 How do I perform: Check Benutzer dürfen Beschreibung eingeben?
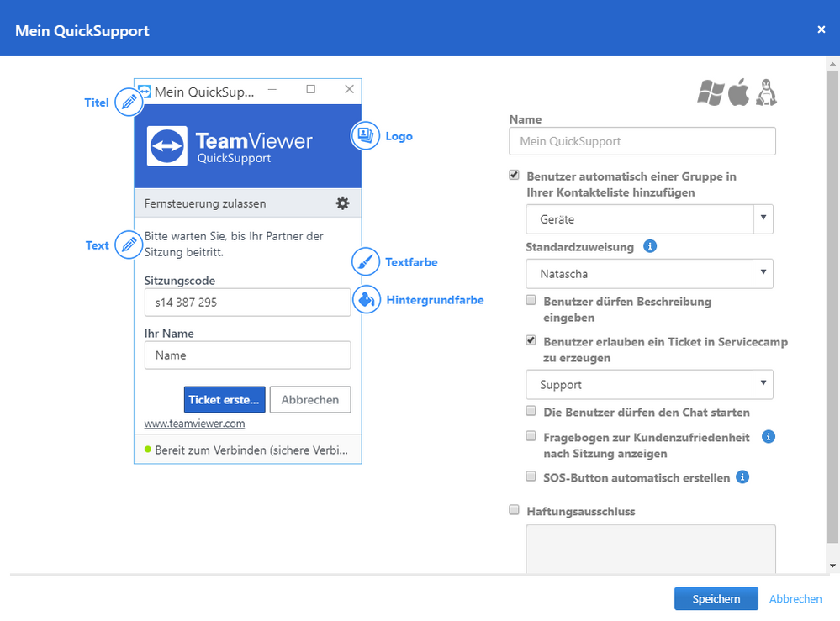coord(531,300)
